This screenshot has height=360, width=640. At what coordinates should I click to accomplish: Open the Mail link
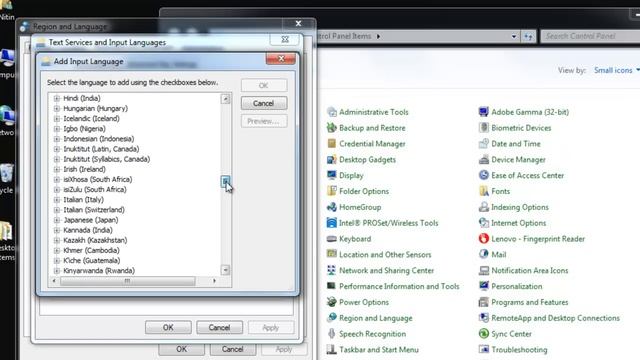point(499,255)
